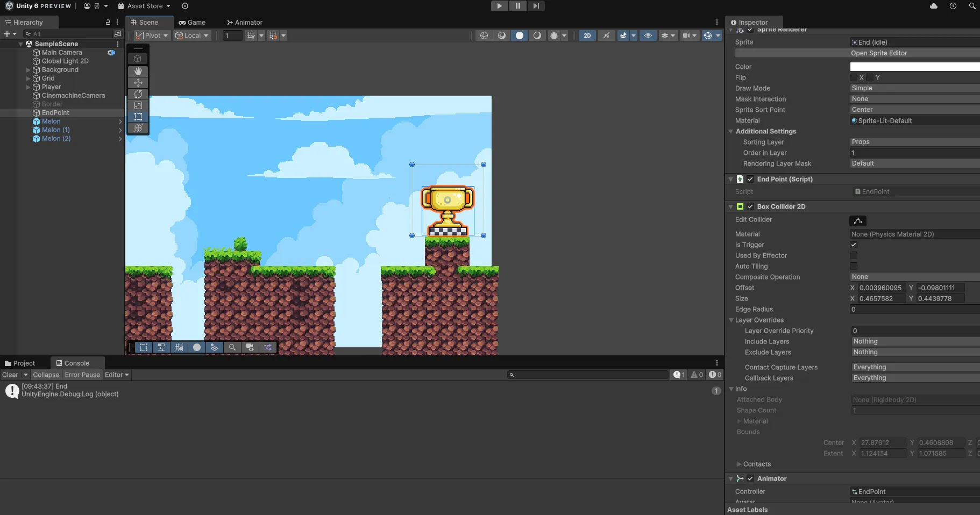Toggle Flip X checkbox

854,77
